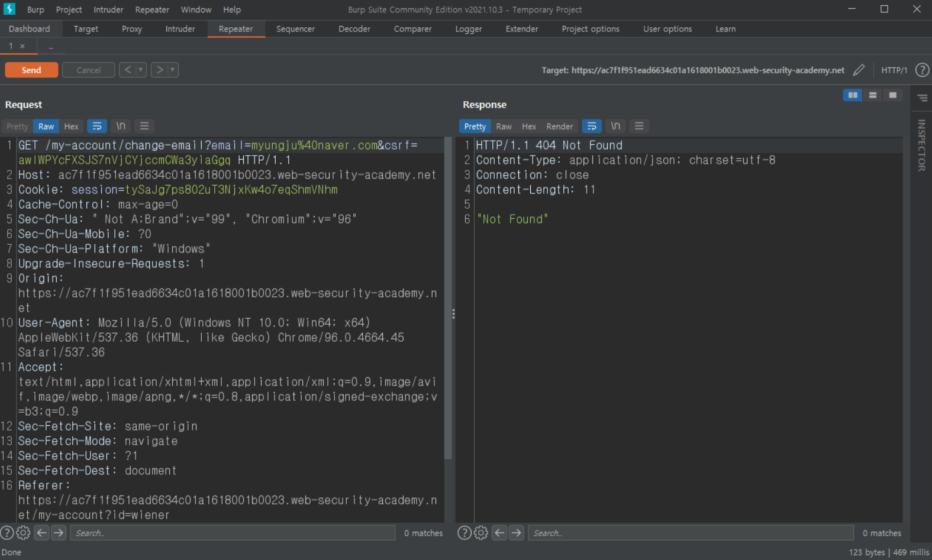932x560 pixels.
Task: Click the Request search input field
Action: pyautogui.click(x=233, y=533)
